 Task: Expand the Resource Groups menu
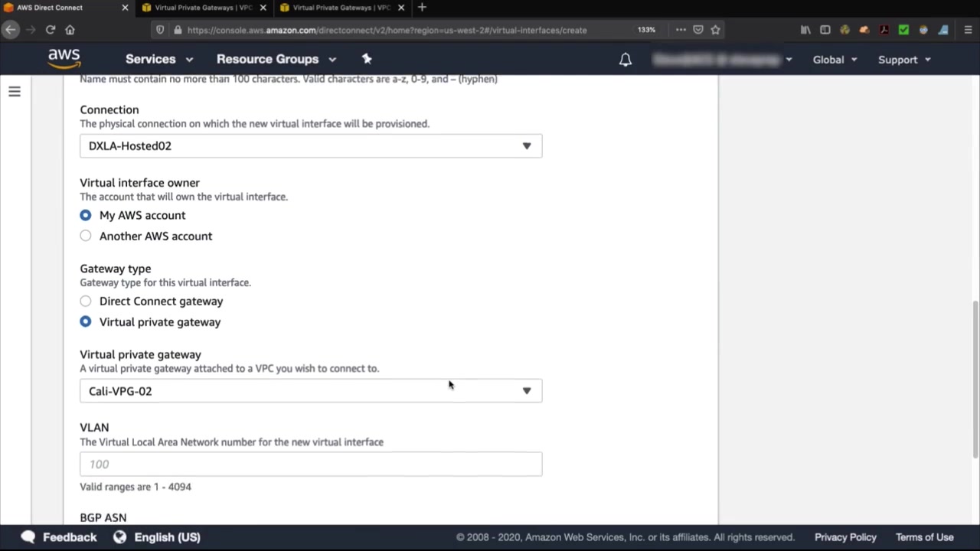tap(276, 59)
